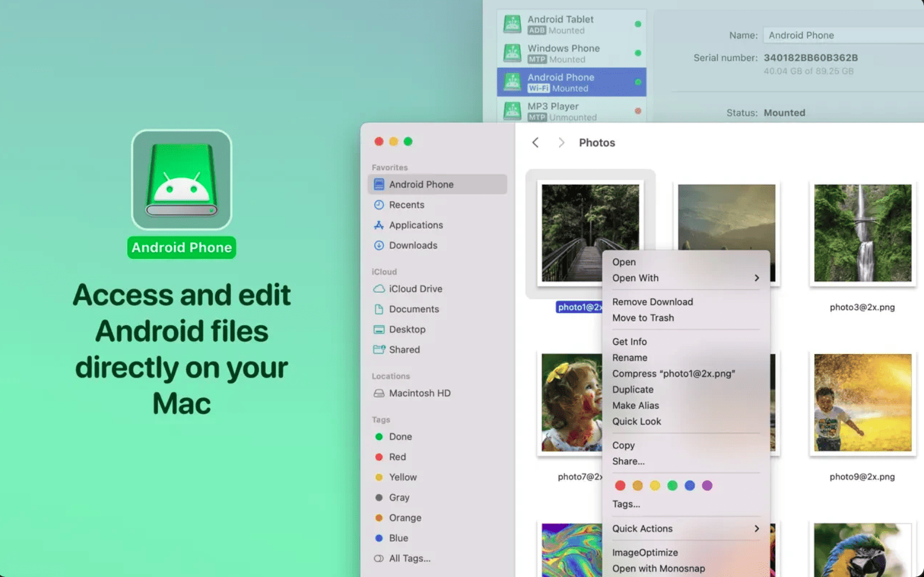924x577 pixels.
Task: Click the Desktop icon in sidebar
Action: 379,329
